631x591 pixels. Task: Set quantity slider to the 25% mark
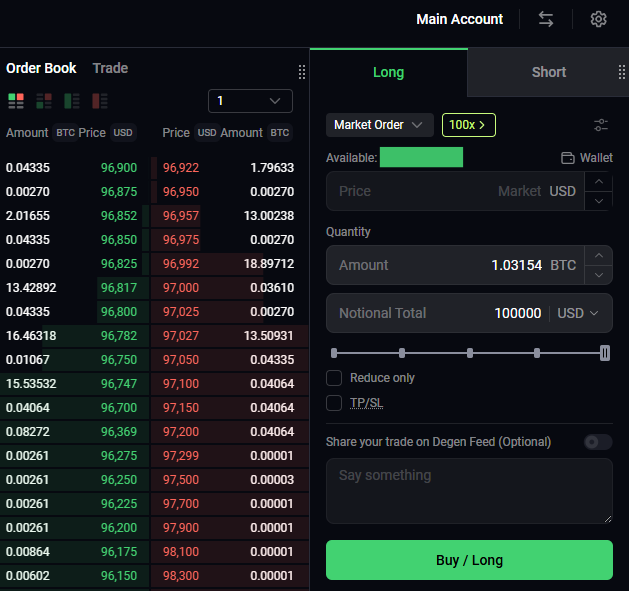pyautogui.click(x=402, y=353)
